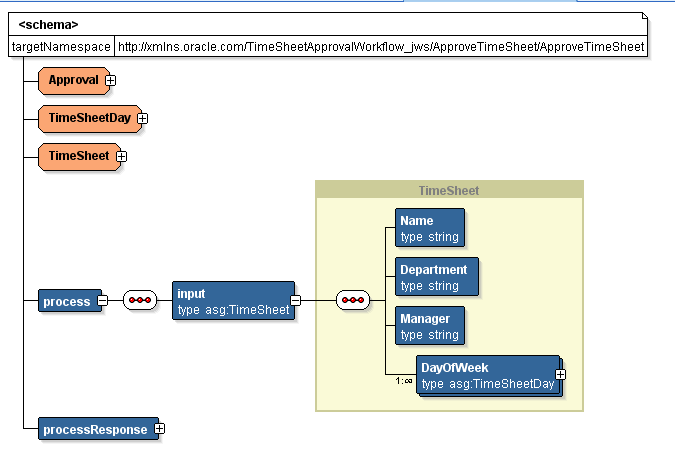675x472 pixels.
Task: Click the TimeSheetDay type shape
Action: (x=88, y=118)
